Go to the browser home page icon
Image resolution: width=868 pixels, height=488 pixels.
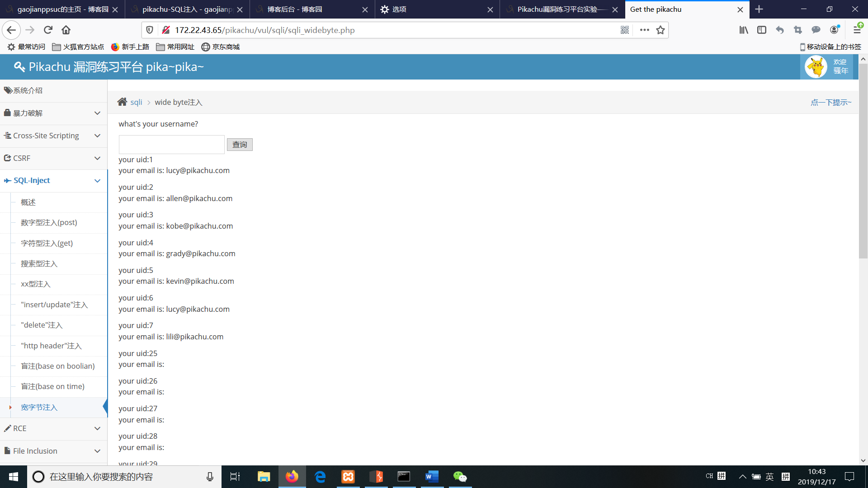coord(66,30)
